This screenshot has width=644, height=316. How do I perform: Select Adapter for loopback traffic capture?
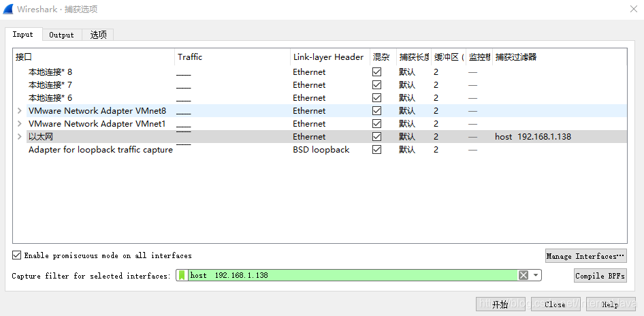tap(101, 150)
